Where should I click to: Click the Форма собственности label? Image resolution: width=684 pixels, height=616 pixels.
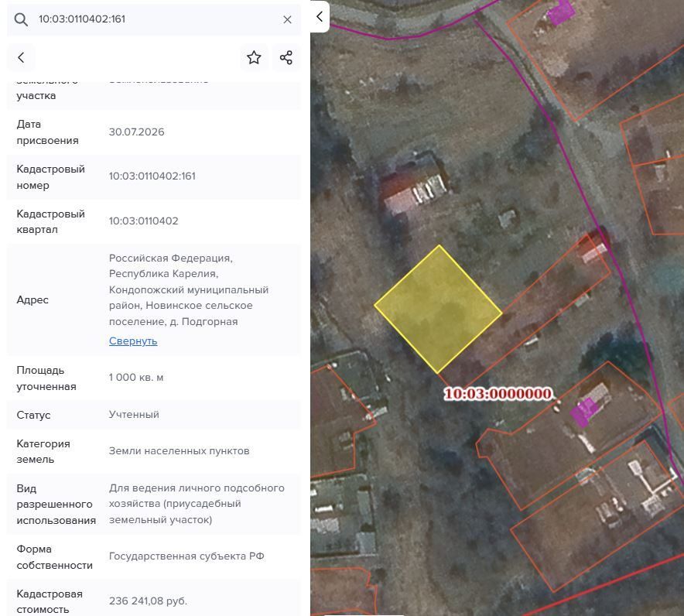54,557
